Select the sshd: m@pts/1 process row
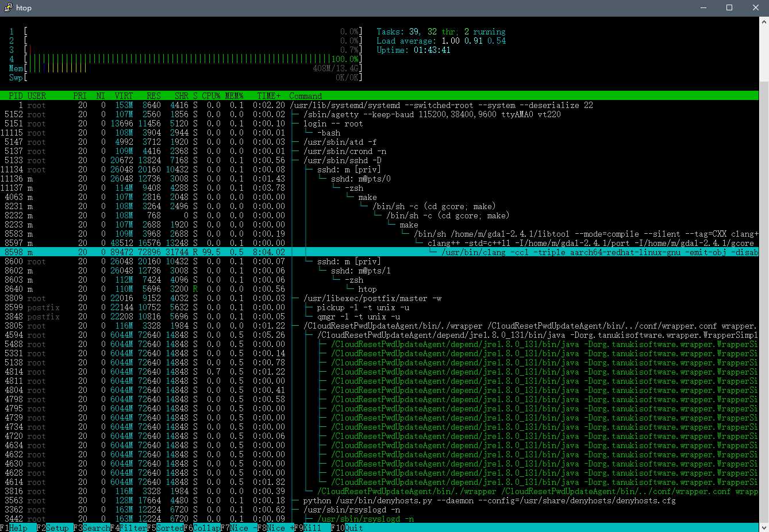769x532 pixels. [379, 271]
